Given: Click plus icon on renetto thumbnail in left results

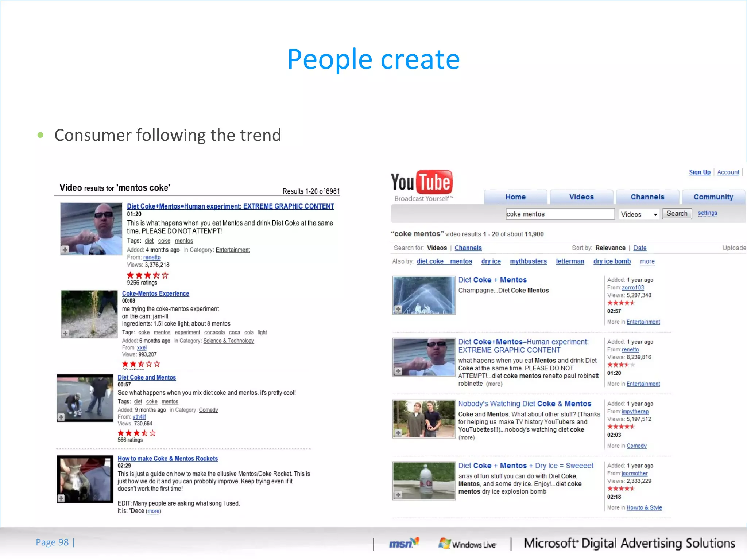Looking at the screenshot, I should coord(65,250).
